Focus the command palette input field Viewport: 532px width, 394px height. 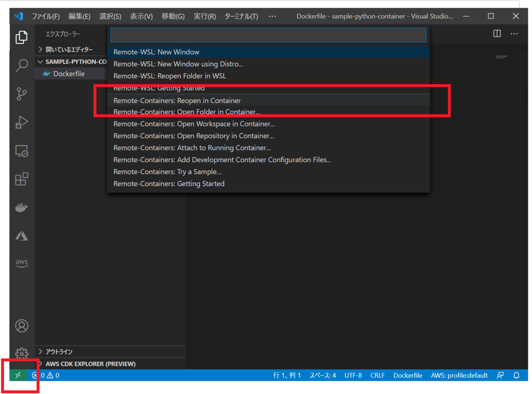point(268,35)
